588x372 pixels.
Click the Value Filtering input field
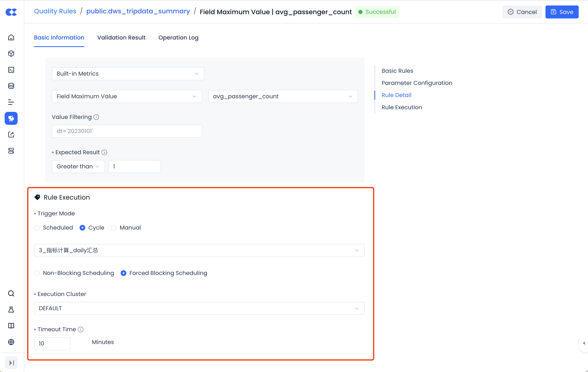click(127, 131)
